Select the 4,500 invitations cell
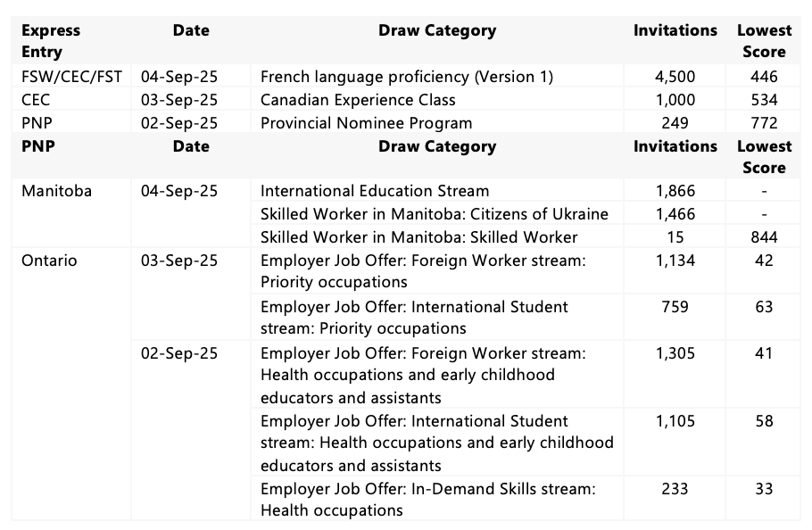The height and width of the screenshot is (530, 812). [675, 77]
